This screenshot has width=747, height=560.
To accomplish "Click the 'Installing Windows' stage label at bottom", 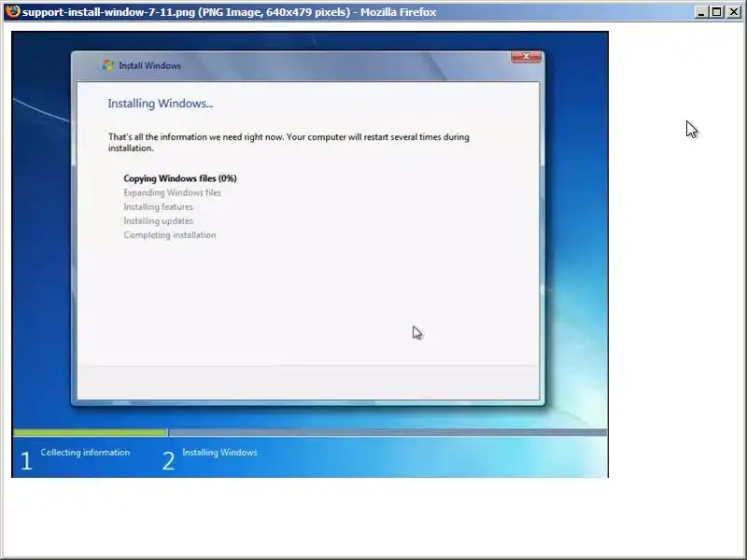I will [x=219, y=453].
